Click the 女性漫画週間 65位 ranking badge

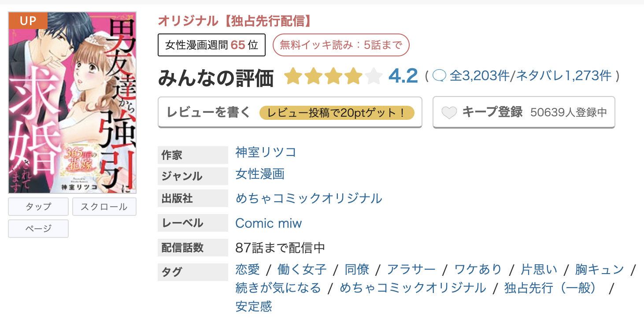point(211,45)
